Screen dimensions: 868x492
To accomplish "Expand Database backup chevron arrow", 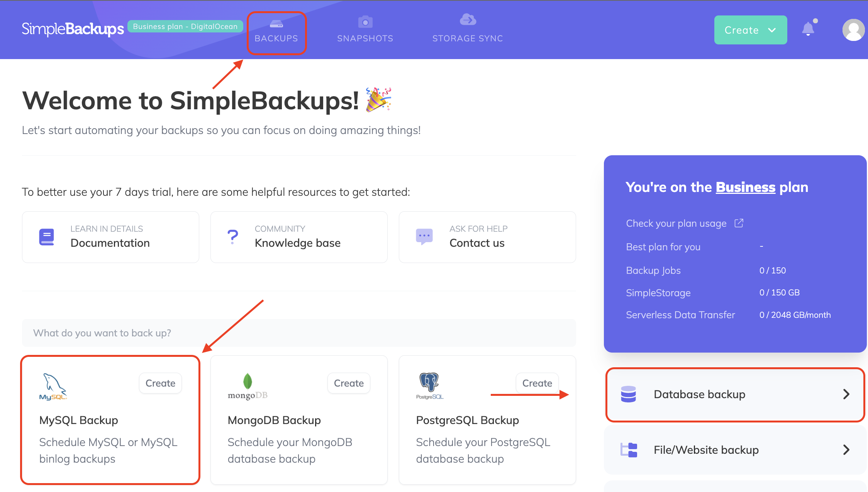I will (x=846, y=394).
